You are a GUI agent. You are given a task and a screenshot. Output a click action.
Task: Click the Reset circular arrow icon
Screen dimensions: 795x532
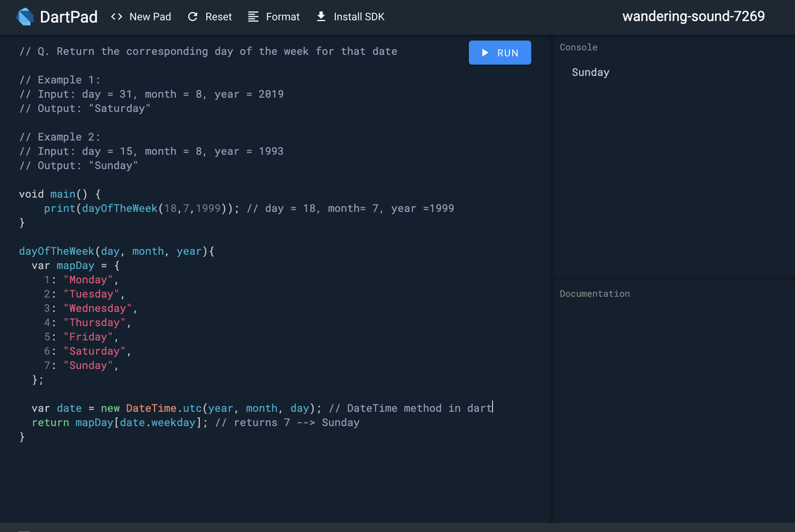click(x=193, y=17)
